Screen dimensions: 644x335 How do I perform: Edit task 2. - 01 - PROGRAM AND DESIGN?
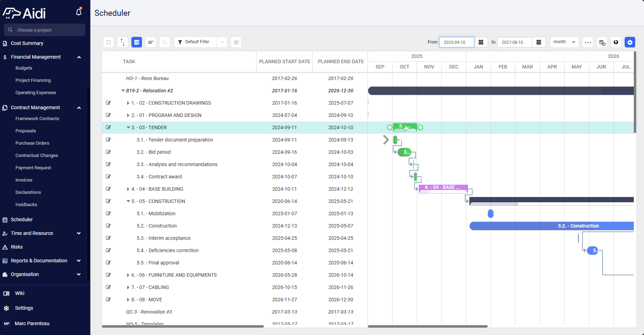point(109,115)
